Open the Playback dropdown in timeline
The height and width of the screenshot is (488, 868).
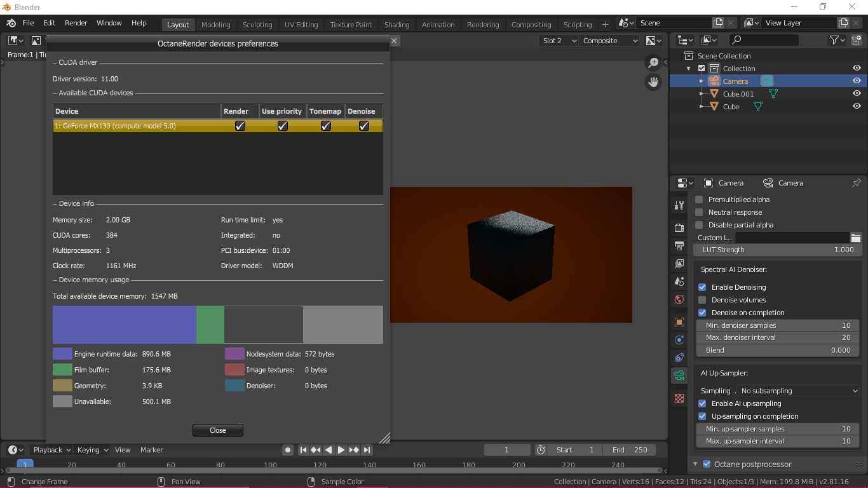point(52,450)
